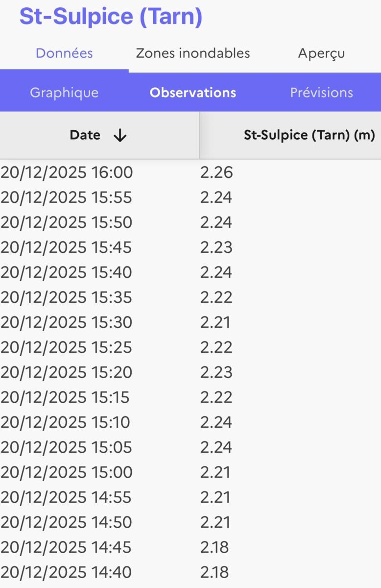Sort table by the Date column header

click(85, 135)
